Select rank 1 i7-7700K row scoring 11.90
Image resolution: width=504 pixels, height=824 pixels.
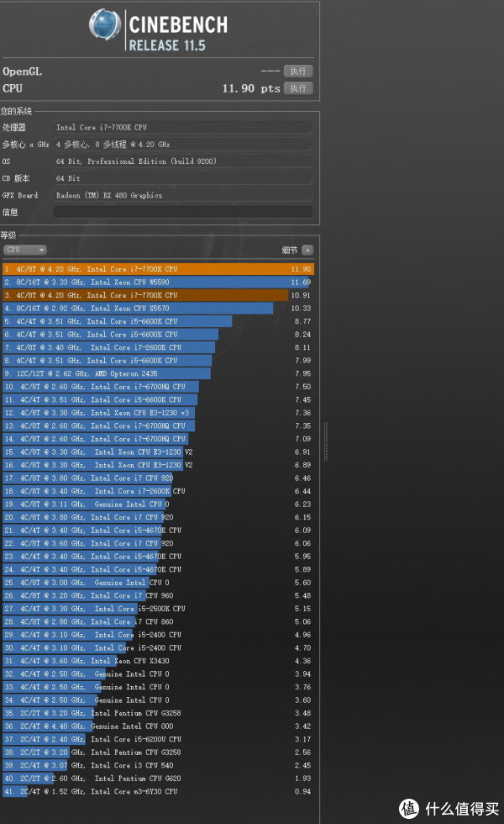pos(158,269)
